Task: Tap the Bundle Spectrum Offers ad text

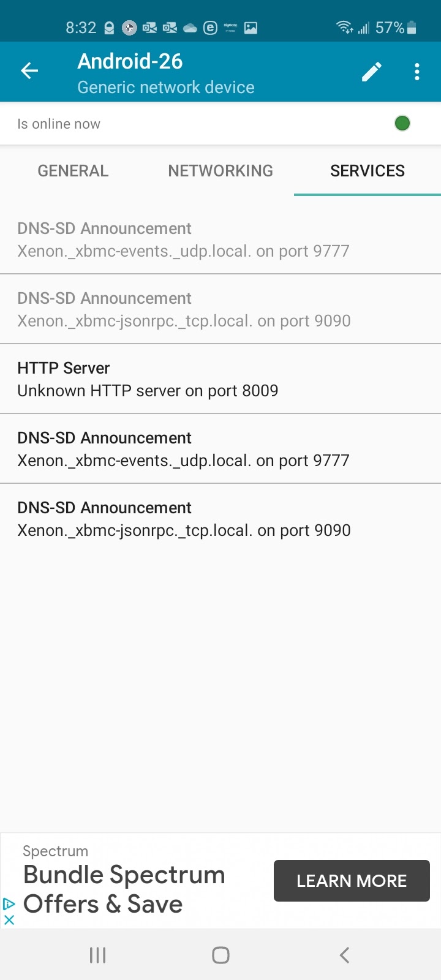Action: [124, 889]
